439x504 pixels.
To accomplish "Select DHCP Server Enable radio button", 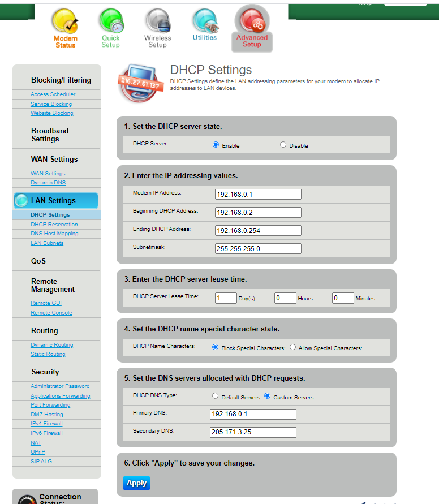I will (216, 145).
